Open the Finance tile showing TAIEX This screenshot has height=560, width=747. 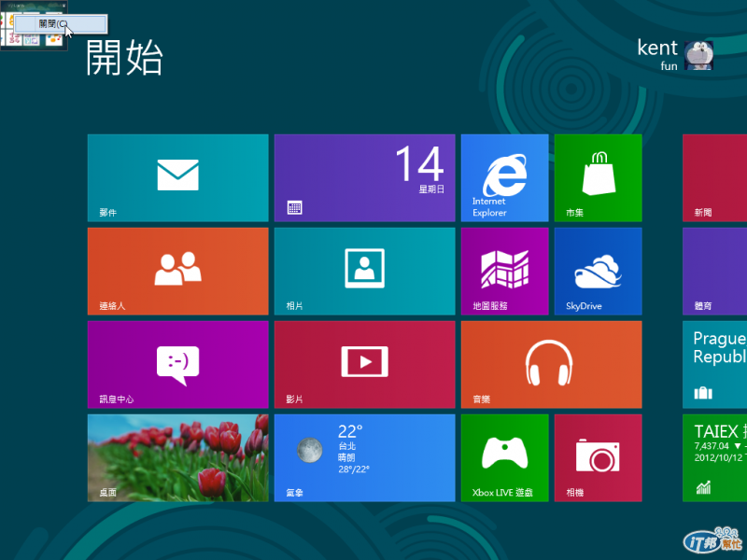pos(714,457)
